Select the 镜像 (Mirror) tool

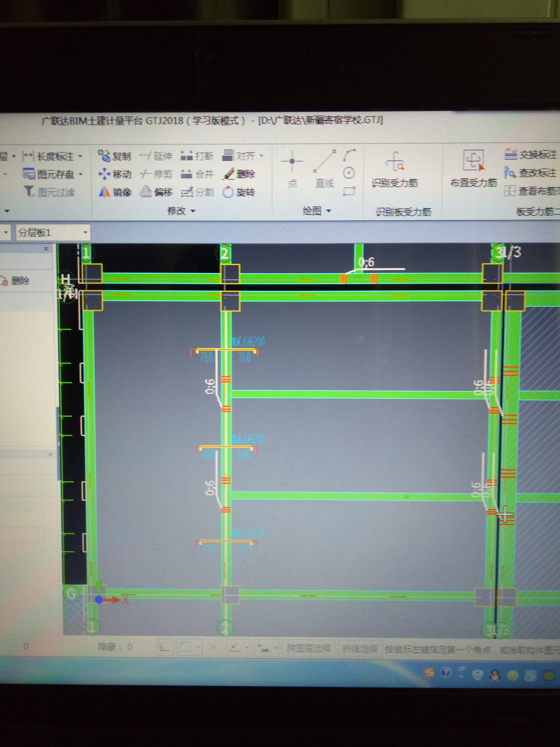pos(115,192)
